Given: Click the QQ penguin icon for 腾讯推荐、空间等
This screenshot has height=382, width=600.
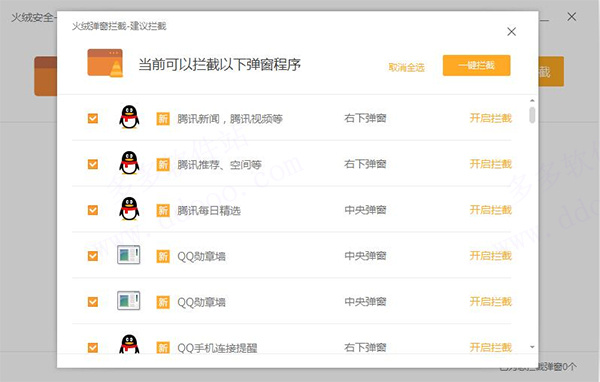Looking at the screenshot, I should pos(129,163).
